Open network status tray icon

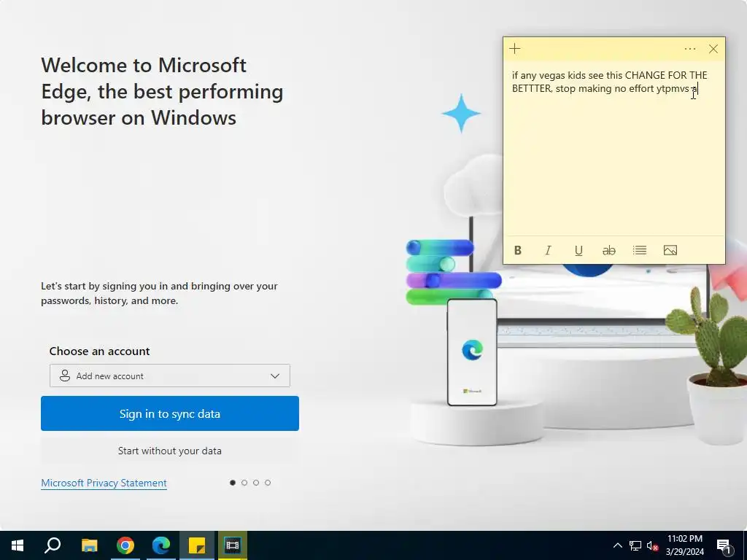coord(635,545)
